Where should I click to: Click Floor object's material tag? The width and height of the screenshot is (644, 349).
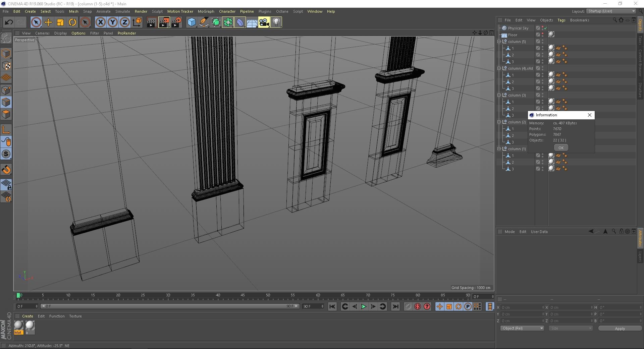(x=551, y=35)
